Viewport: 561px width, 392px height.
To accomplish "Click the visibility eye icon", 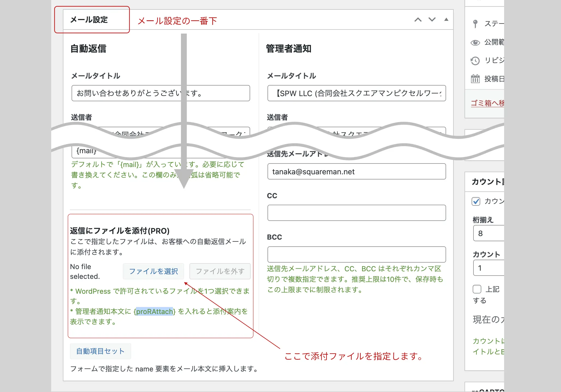I will (x=475, y=43).
